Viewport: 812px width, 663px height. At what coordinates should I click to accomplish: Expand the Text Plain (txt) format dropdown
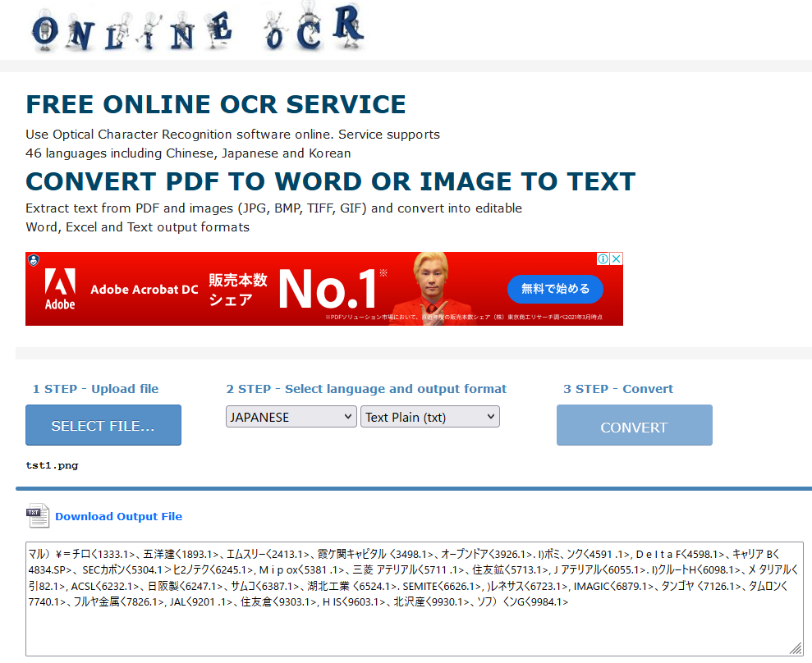pos(429,417)
